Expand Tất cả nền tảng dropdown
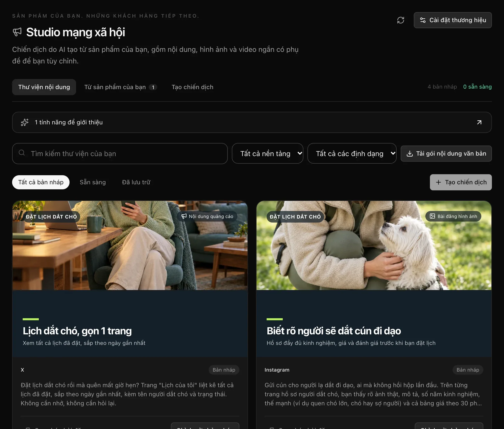This screenshot has width=504, height=429. tap(267, 153)
